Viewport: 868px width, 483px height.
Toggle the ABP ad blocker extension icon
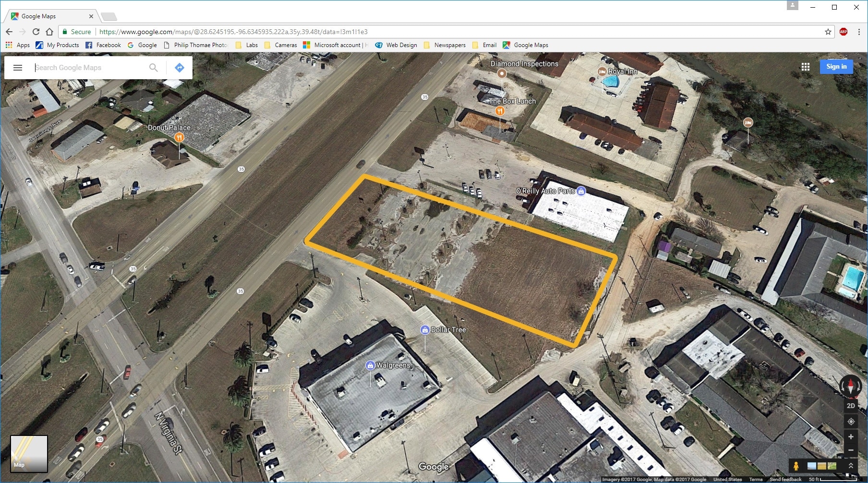[x=844, y=32]
